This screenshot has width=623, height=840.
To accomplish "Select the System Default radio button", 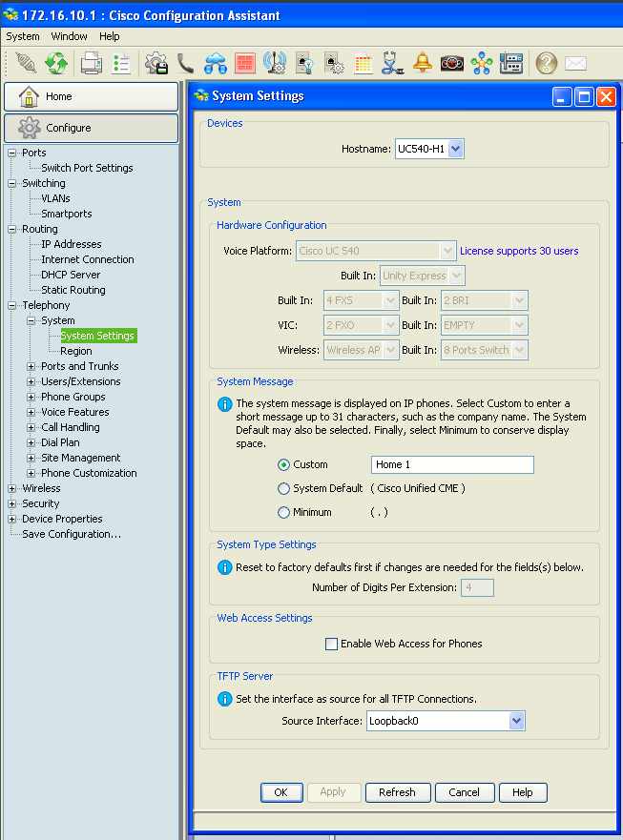I will [x=283, y=488].
